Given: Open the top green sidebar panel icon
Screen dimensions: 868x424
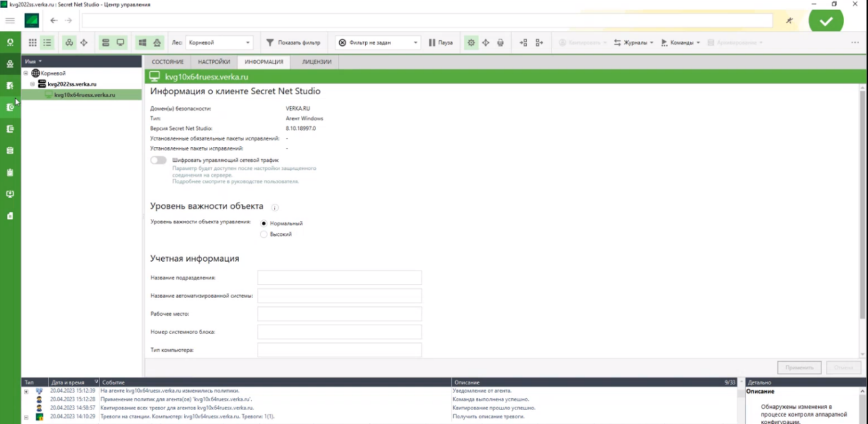Looking at the screenshot, I should tap(10, 43).
